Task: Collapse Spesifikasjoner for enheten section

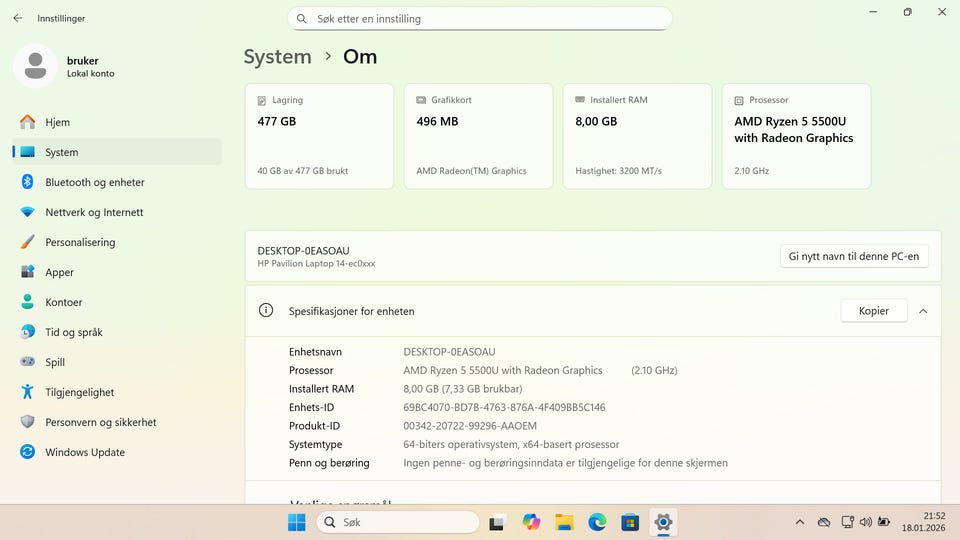Action: coord(923,311)
